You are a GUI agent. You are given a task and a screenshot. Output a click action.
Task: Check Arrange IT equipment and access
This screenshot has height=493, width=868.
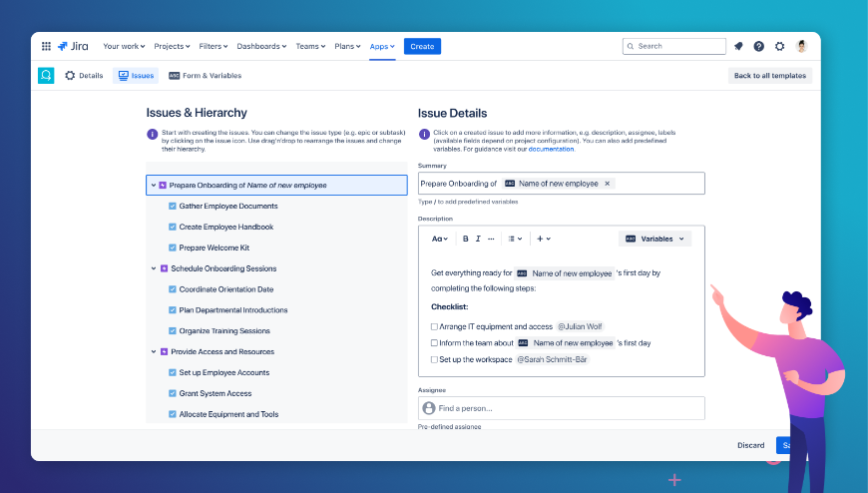click(x=434, y=326)
